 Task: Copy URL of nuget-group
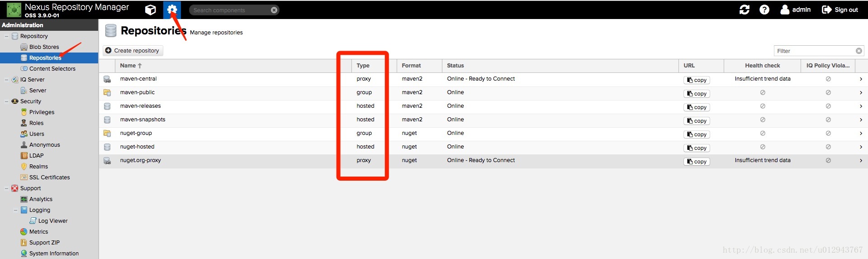697,134
